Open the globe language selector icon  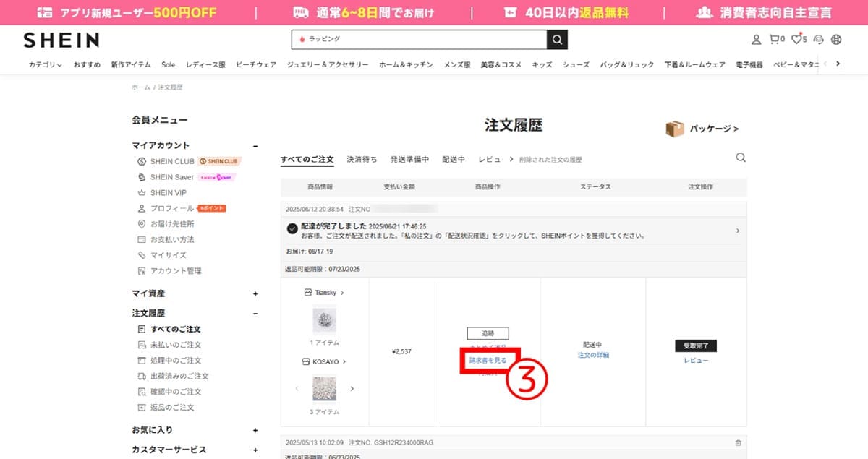tap(837, 40)
